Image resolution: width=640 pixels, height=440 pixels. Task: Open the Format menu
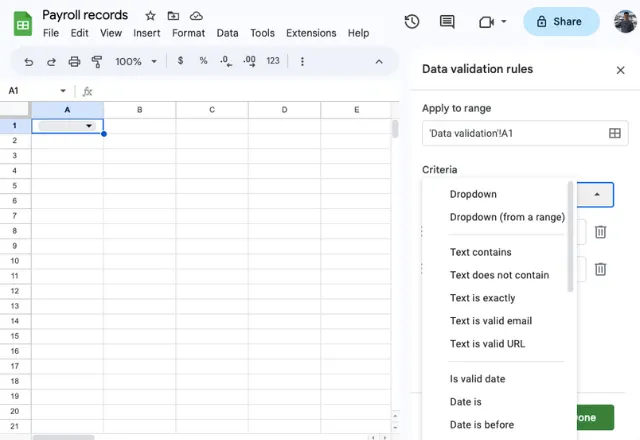tap(188, 33)
